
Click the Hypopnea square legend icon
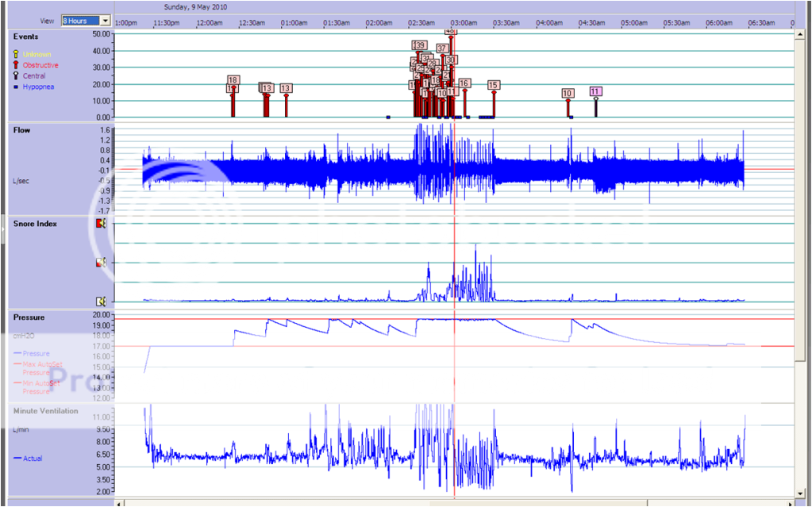16,87
